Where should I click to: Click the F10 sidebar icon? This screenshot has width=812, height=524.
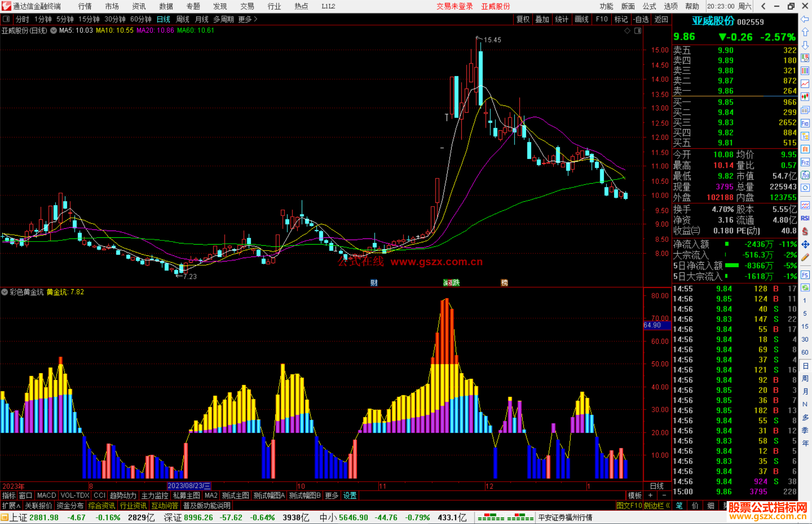(x=805, y=123)
